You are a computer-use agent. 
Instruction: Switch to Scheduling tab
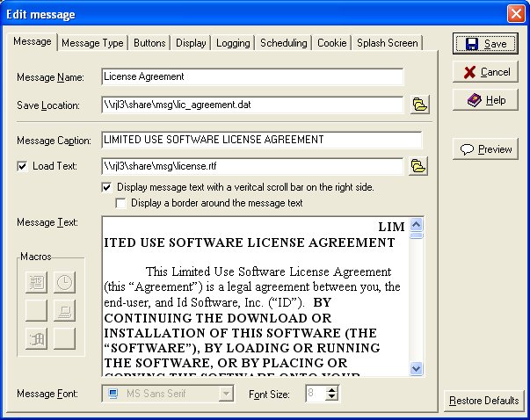click(x=284, y=43)
